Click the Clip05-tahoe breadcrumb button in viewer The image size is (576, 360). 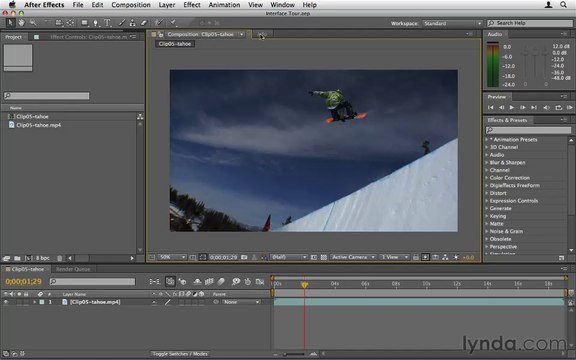175,44
